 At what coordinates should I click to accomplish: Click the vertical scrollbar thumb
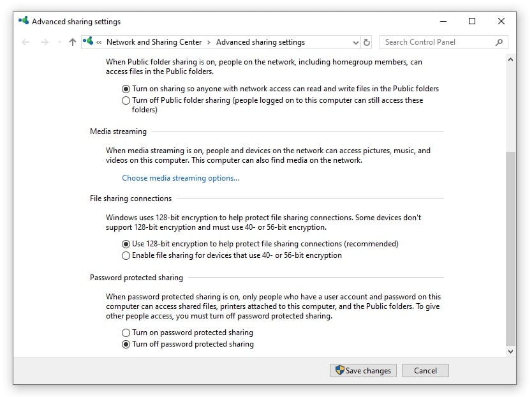[x=510, y=248]
